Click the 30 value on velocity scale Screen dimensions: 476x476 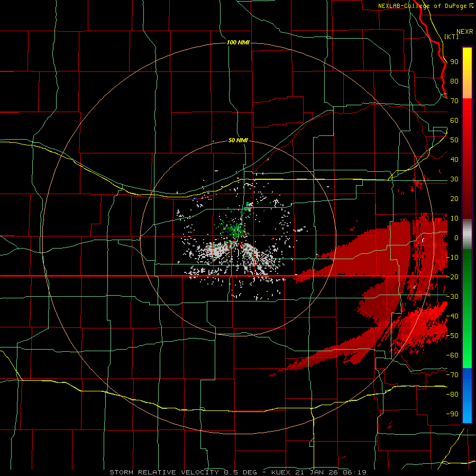coord(454,179)
